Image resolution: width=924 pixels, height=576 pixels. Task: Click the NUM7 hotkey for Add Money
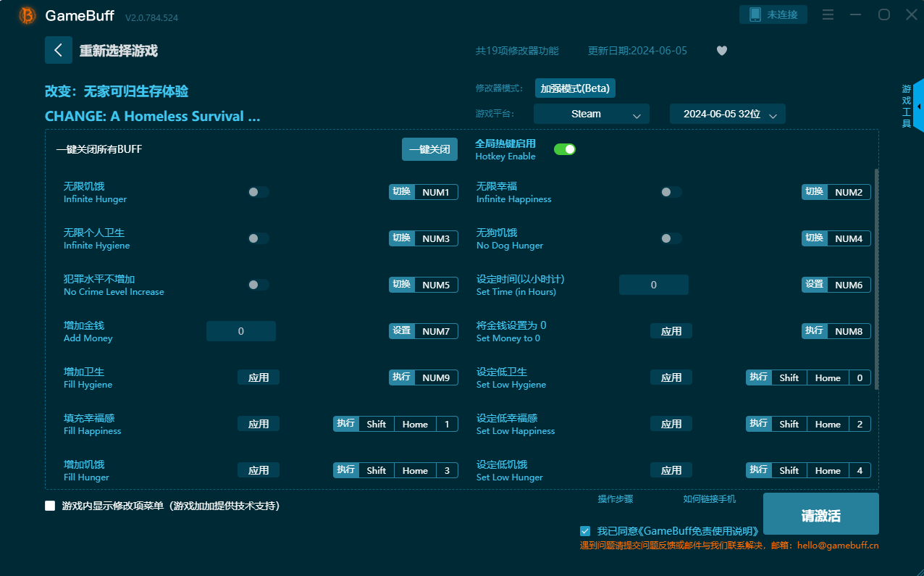436,331
